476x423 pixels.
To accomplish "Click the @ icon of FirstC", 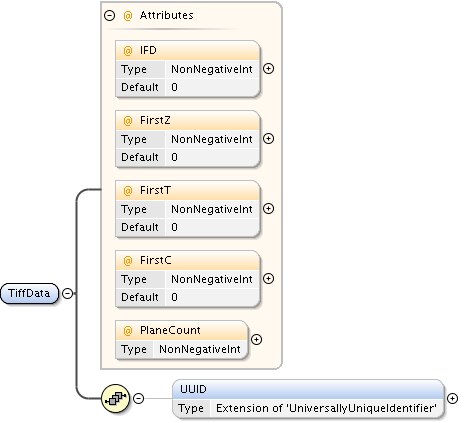I will [128, 261].
